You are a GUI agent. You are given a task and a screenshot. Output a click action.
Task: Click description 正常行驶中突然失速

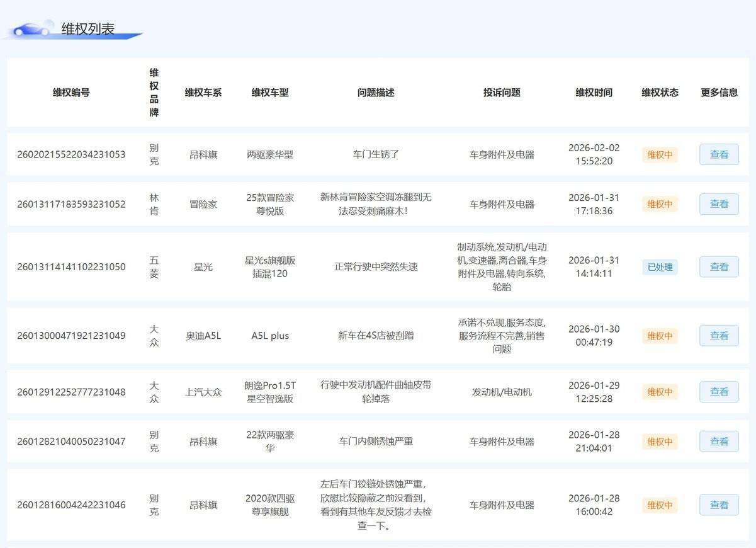376,267
